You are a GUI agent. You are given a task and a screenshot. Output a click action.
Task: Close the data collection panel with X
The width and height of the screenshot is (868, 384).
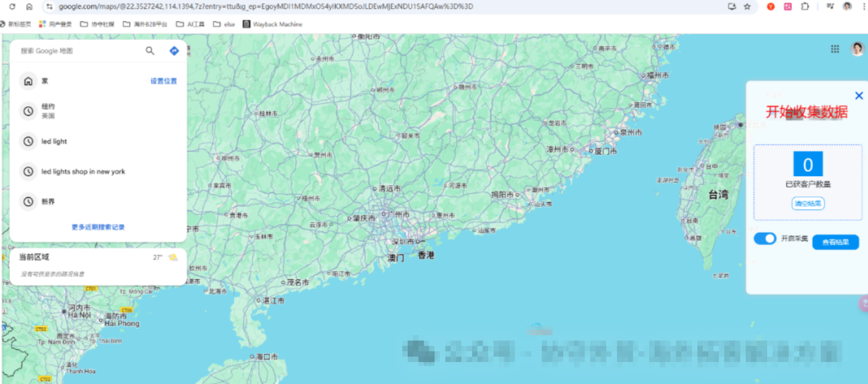pos(859,95)
